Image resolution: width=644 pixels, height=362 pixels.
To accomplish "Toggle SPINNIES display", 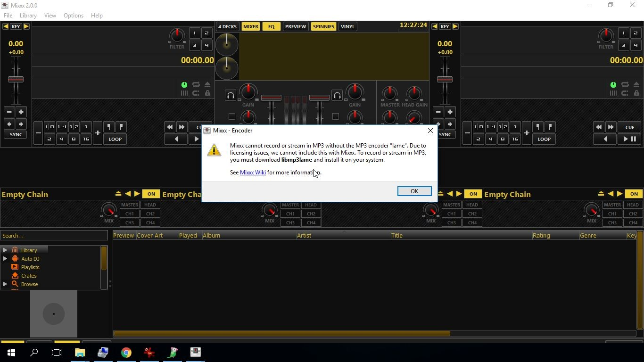I will click(x=323, y=27).
